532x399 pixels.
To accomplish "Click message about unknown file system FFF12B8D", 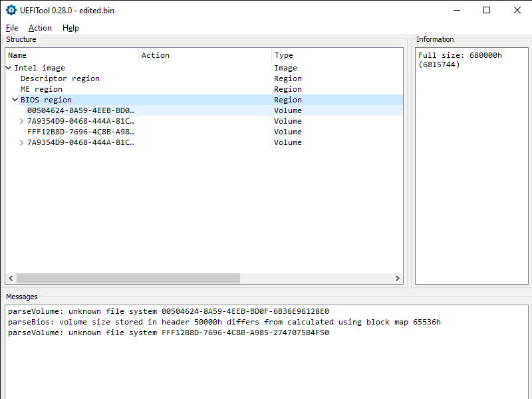I will [x=169, y=332].
